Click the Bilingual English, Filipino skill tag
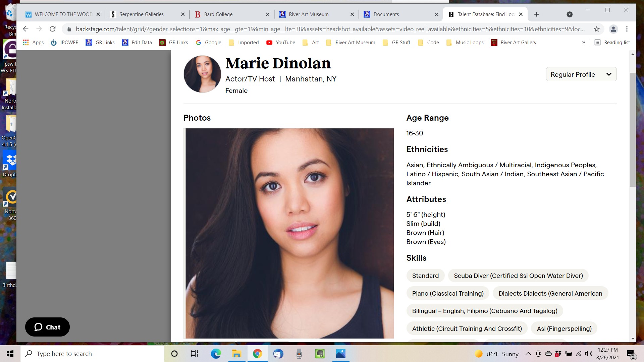 [x=485, y=311]
